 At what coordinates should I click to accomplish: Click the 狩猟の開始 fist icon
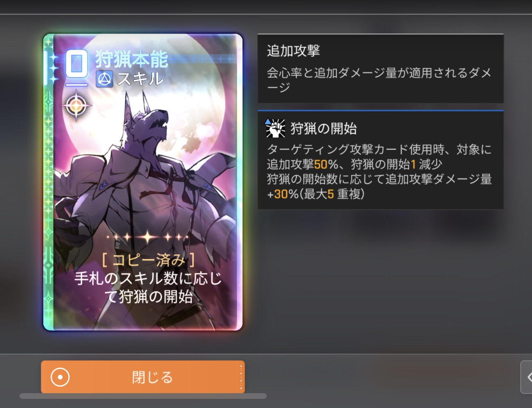pos(275,128)
